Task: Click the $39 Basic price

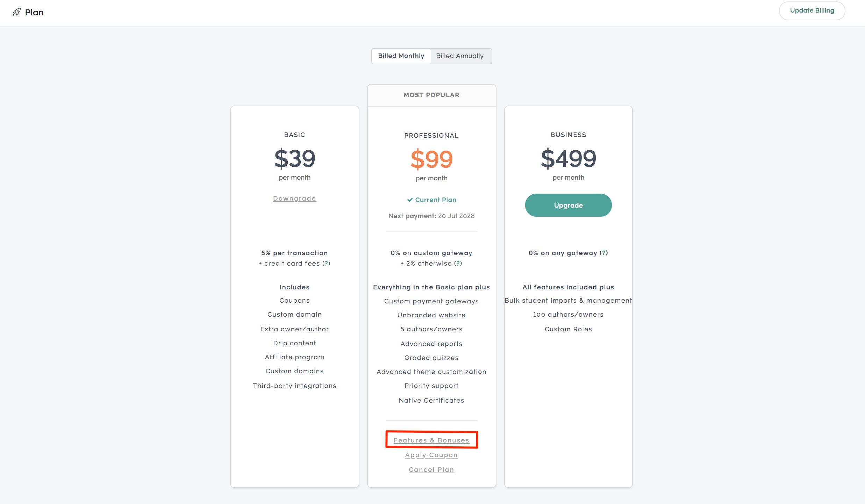Action: pos(294,158)
